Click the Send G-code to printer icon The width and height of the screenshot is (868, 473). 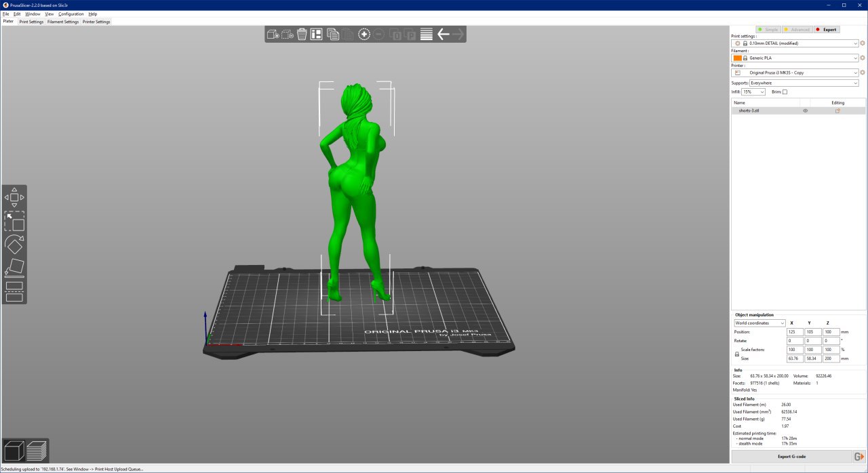point(859,457)
